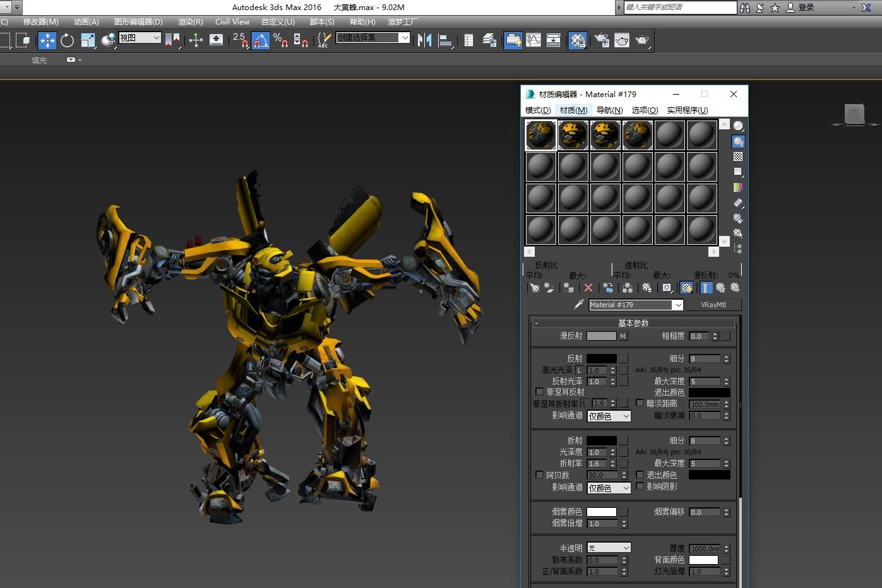Select the Rotate tool in the toolbar
The height and width of the screenshot is (588, 882).
(67, 40)
